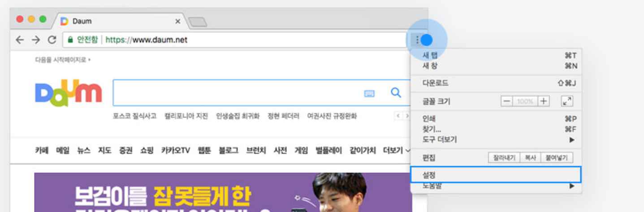Go to 뉴스 service
Viewport: 644px width, 212px height.
pyautogui.click(x=84, y=150)
